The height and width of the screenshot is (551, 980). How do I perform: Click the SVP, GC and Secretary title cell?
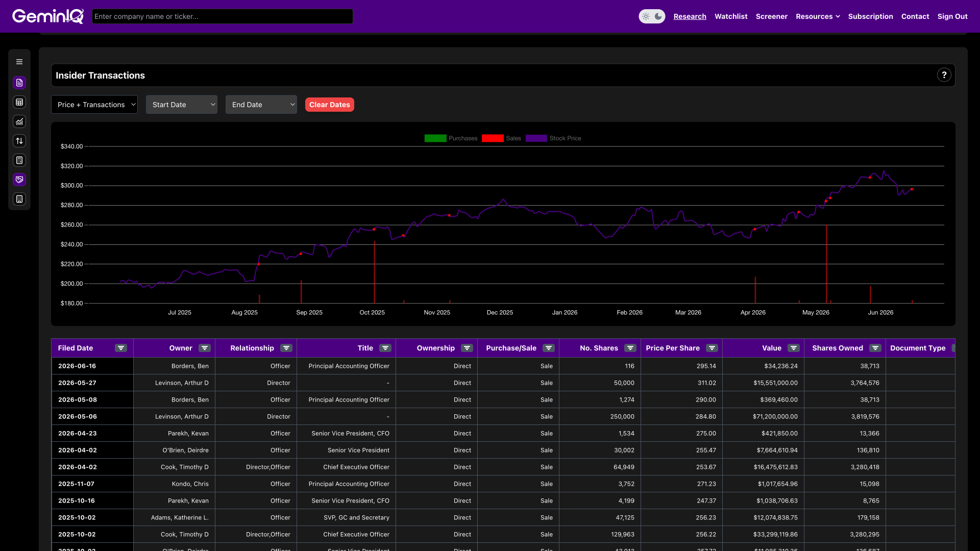346,517
